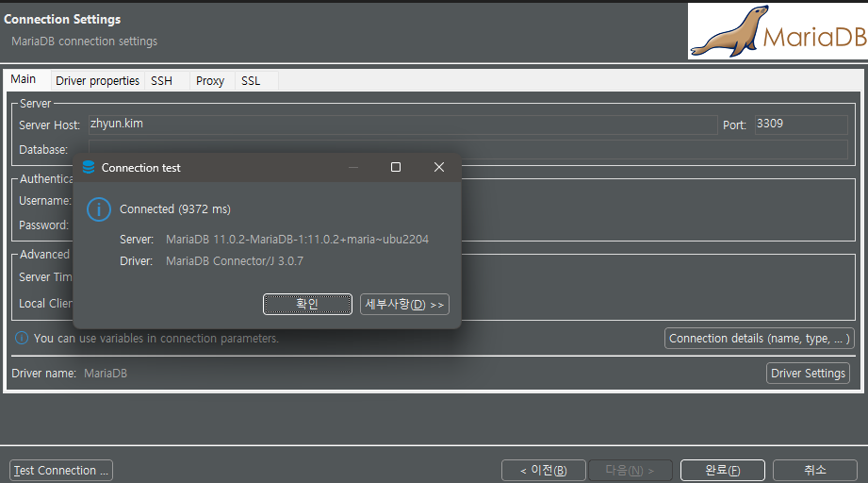
Task: Click the Connection test dialog title
Action: (x=141, y=168)
